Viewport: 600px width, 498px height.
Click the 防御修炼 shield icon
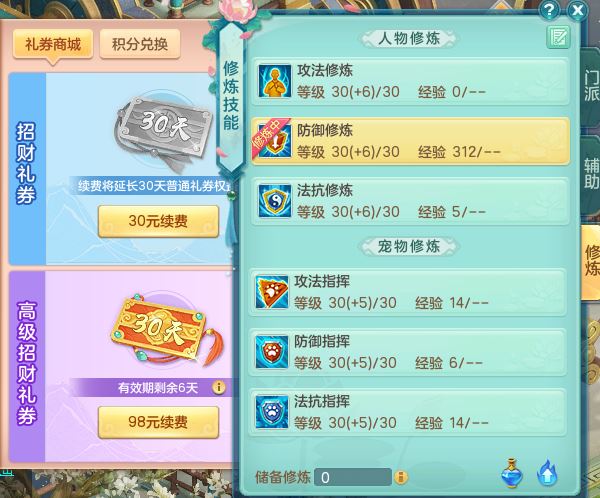(274, 141)
